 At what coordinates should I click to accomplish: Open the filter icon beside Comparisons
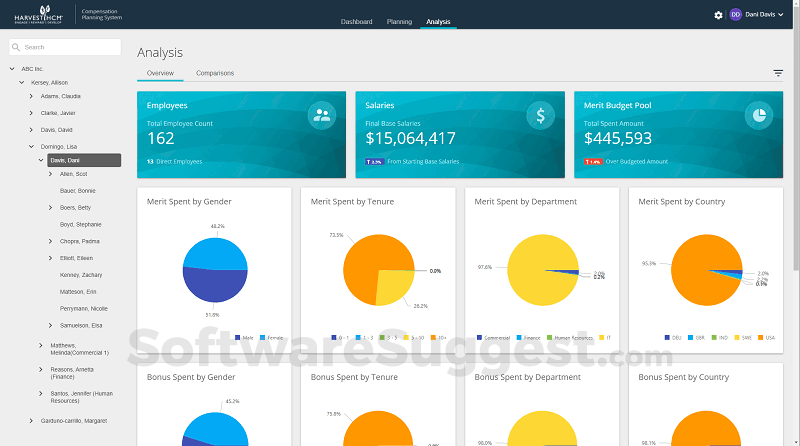[778, 73]
